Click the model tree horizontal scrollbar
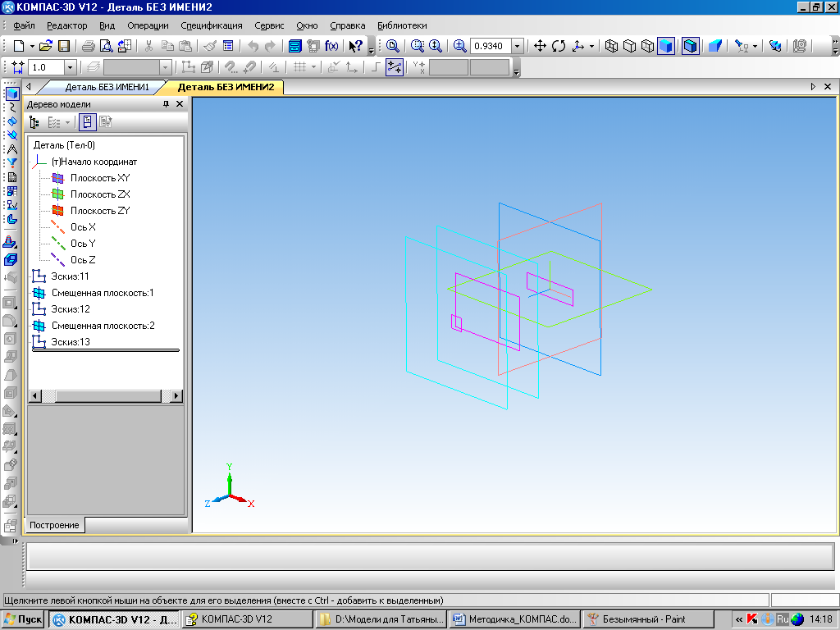Viewport: 840px width, 630px height. [107, 396]
